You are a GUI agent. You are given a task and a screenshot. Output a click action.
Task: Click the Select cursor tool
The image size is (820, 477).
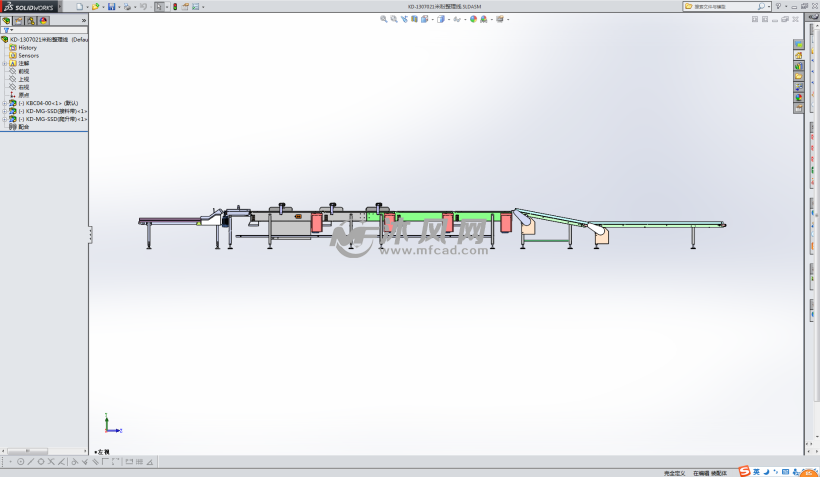pos(158,6)
